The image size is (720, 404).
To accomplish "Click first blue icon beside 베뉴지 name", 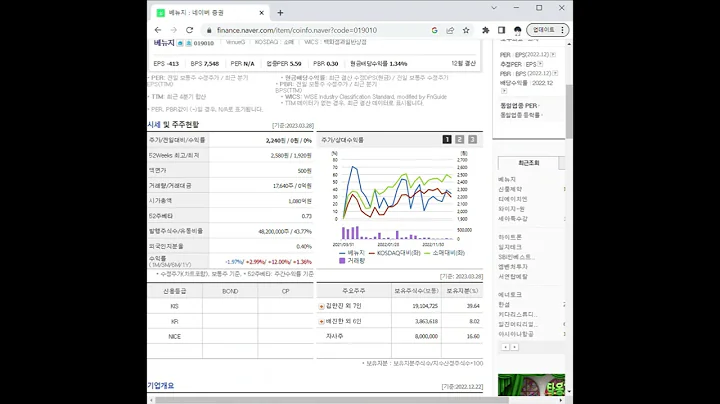I will [180, 43].
